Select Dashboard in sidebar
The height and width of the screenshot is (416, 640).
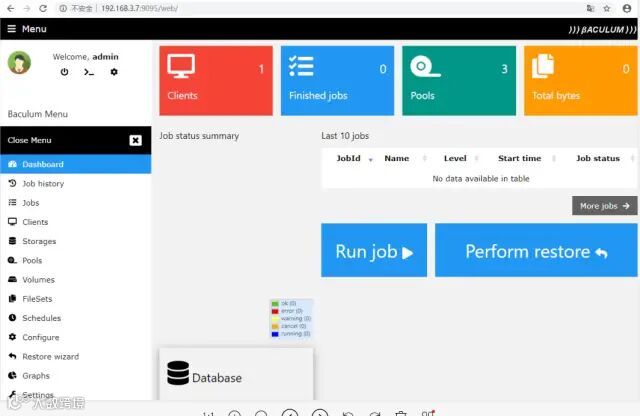76,164
